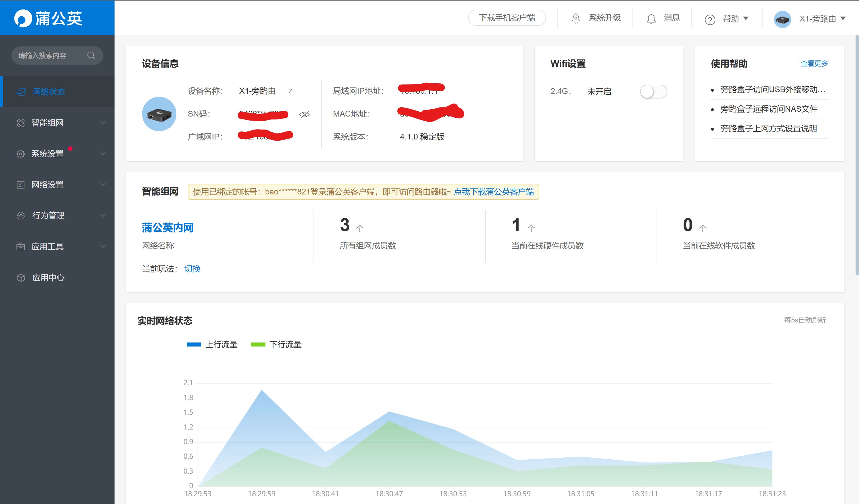The width and height of the screenshot is (859, 504).
Task: Expand the 行为管理 menu chevron
Action: pyautogui.click(x=103, y=215)
